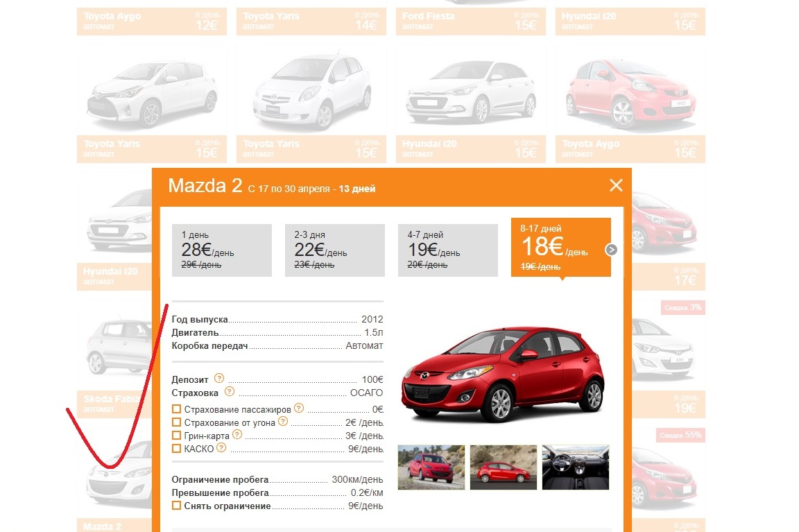The image size is (799, 532).
Task: Open the Депозит help question icon
Action: tap(219, 378)
